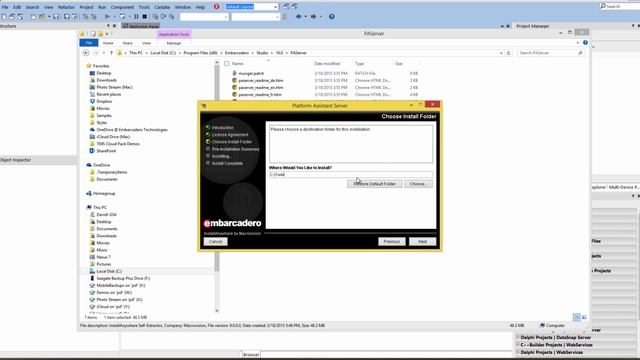The image size is (640, 360).
Task: Click the red circular icon beside Help menu
Action: coord(216,7)
